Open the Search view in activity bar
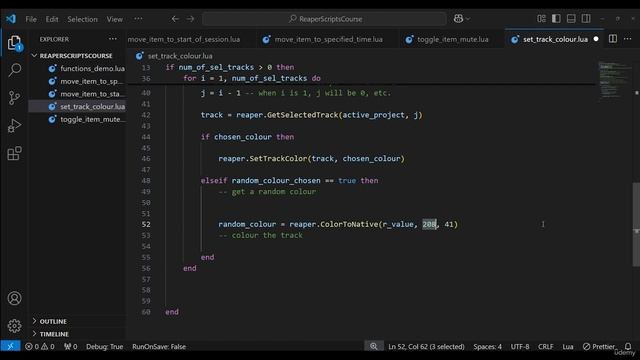Image resolution: width=640 pixels, height=360 pixels. coord(14,70)
